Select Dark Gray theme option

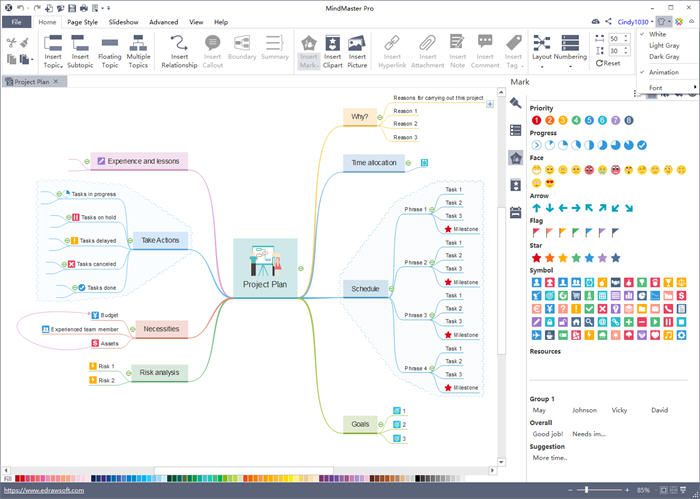coord(664,57)
